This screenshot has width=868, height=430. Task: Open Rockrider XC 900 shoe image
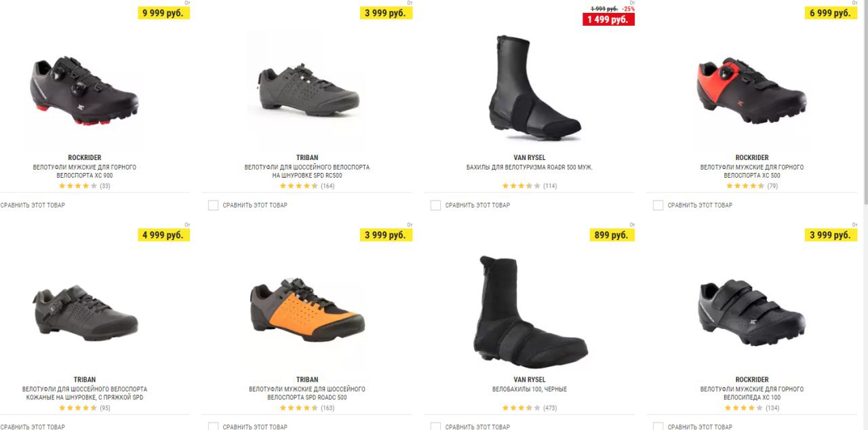tap(85, 91)
